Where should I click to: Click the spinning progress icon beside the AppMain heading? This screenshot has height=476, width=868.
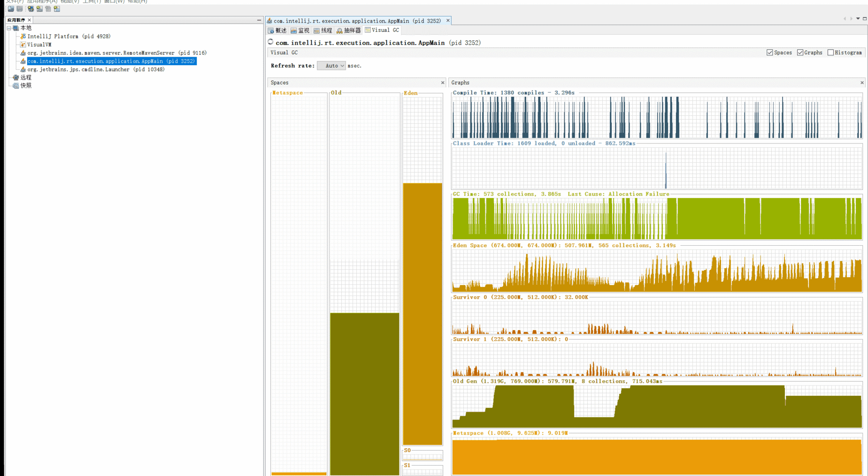click(270, 42)
